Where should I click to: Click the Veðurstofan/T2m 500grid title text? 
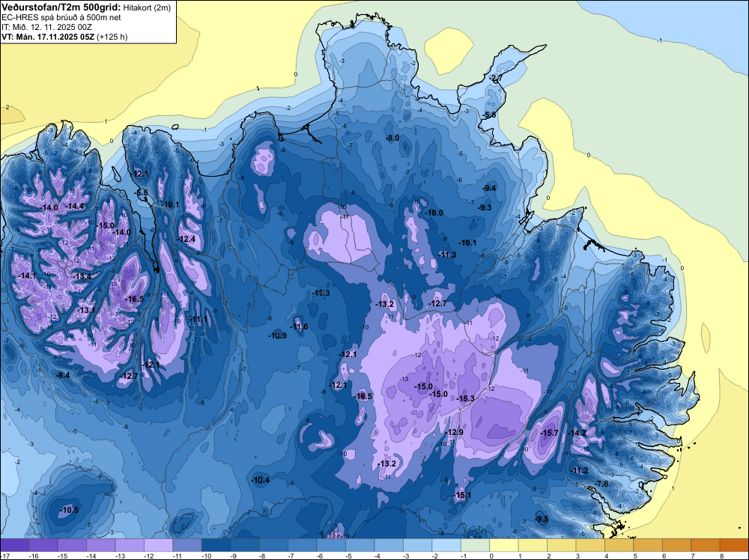(x=61, y=6)
